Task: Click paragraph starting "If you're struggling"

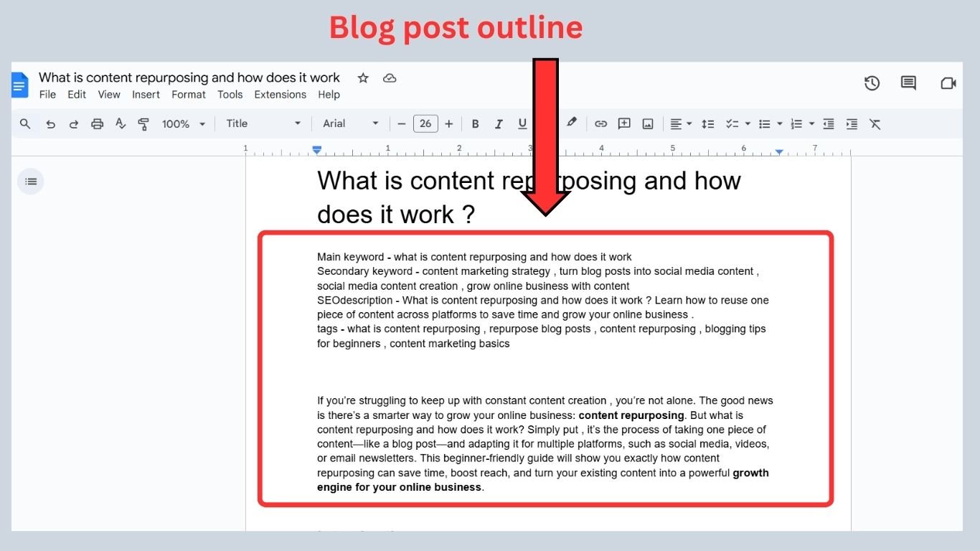Action: coord(545,444)
